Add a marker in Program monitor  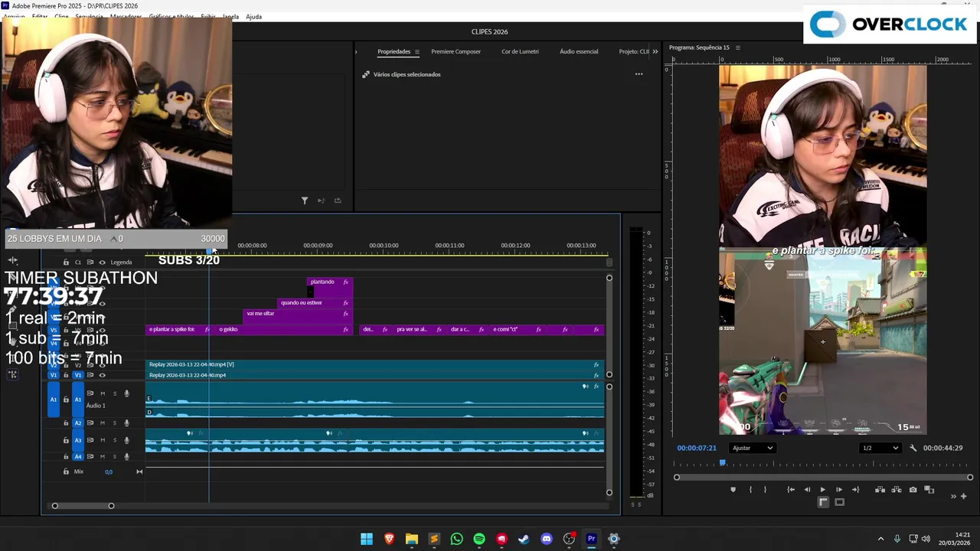pyautogui.click(x=733, y=490)
